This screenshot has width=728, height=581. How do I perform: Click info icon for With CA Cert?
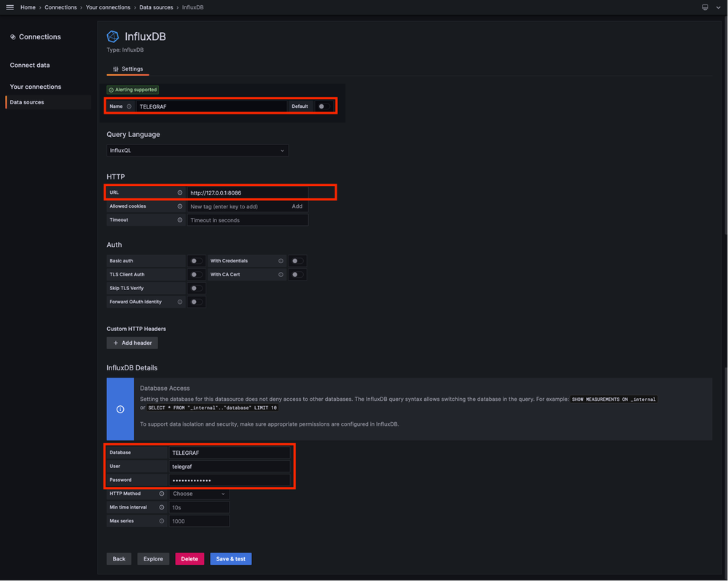coord(281,275)
